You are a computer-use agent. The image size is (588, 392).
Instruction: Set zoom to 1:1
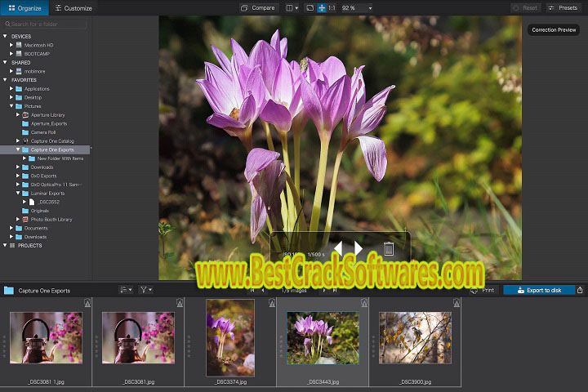click(x=332, y=8)
